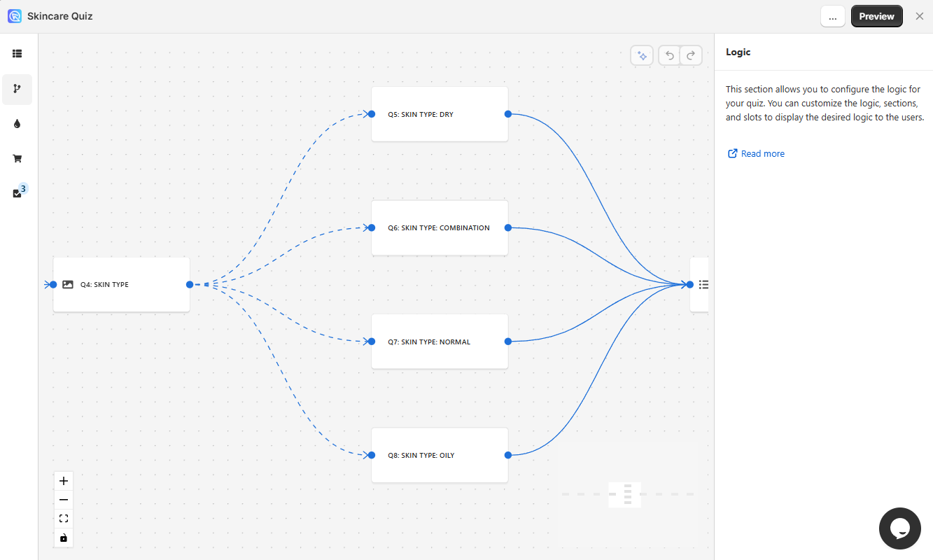
Task: Open the three-dots more options menu
Action: [x=832, y=16]
